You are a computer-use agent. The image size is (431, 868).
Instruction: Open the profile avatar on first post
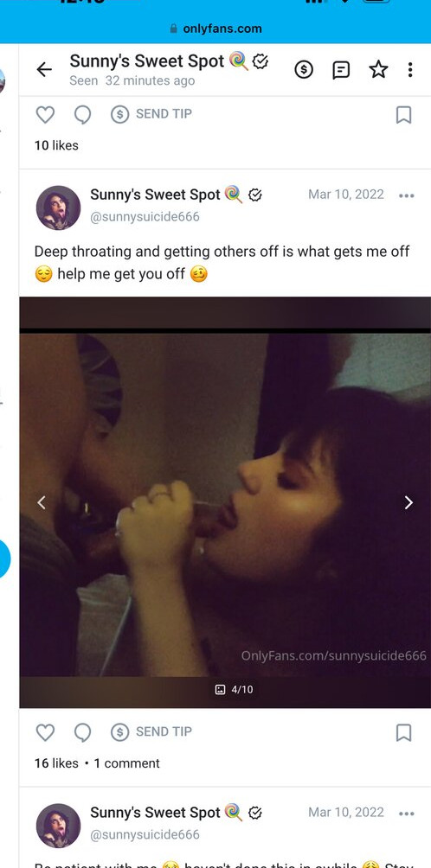click(58, 207)
